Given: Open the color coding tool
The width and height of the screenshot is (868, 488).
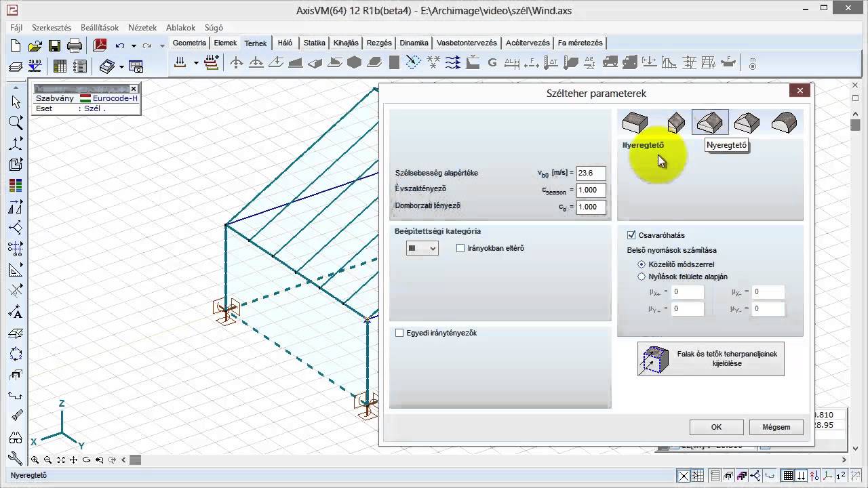Looking at the screenshot, I should (16, 185).
